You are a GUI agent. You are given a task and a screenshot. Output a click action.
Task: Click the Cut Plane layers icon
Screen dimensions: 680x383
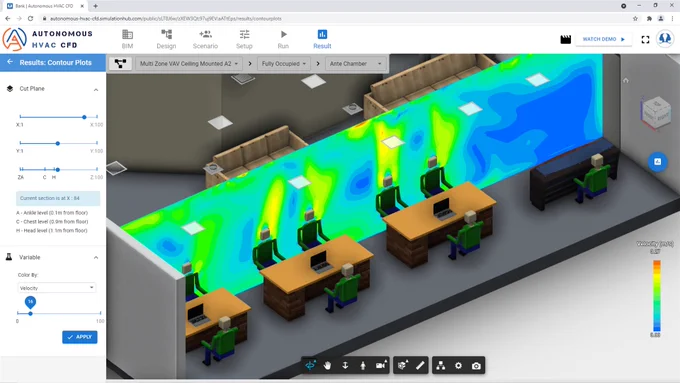tap(10, 88)
